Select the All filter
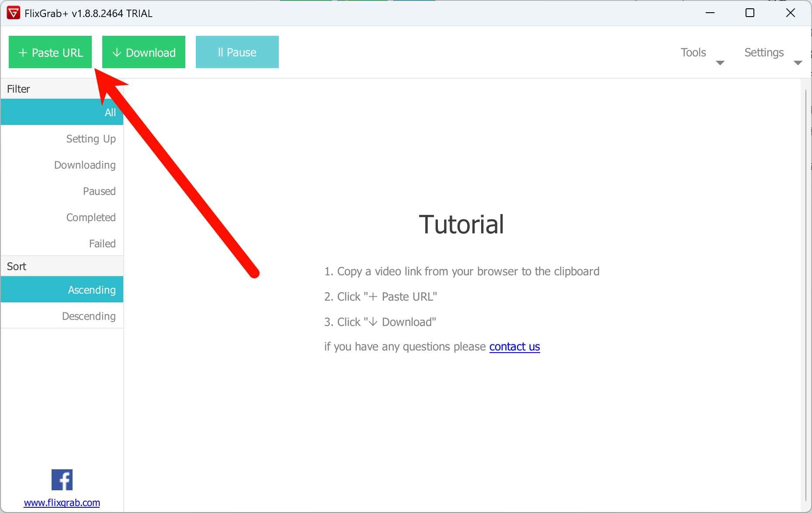 click(x=62, y=112)
